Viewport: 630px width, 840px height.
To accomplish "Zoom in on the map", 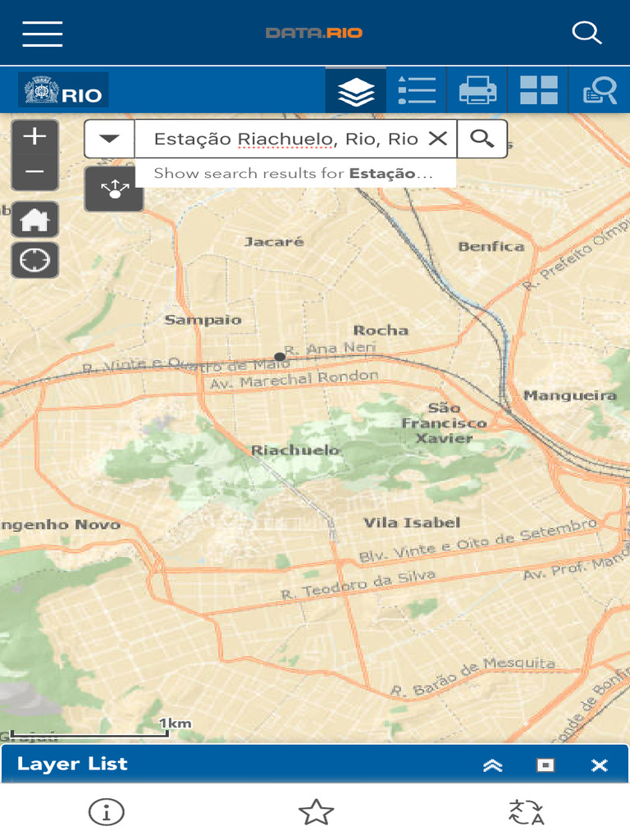I will (34, 137).
